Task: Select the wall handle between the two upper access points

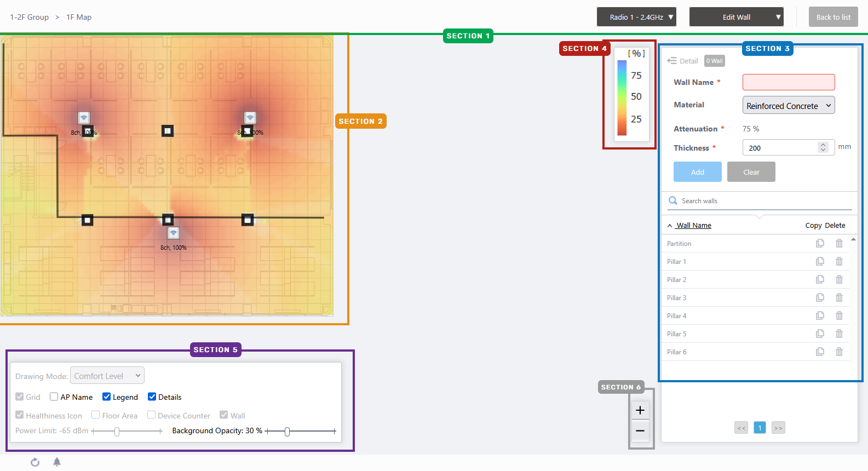Action: [168, 131]
